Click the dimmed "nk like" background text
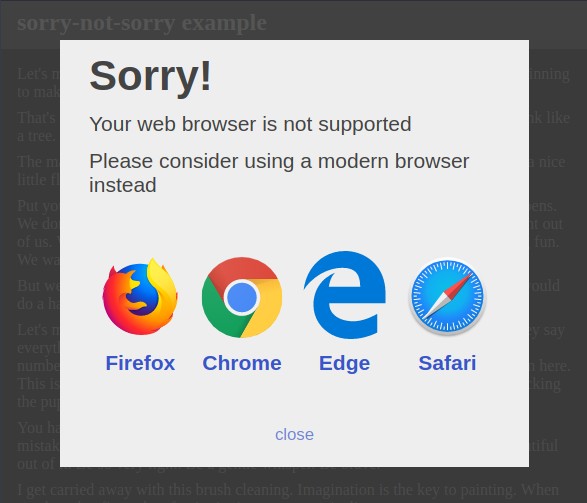The image size is (587, 503). 550,118
